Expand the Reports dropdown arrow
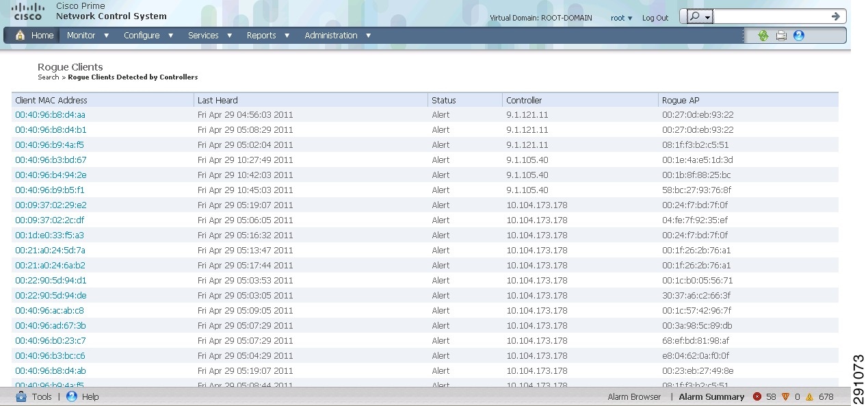 pyautogui.click(x=287, y=35)
